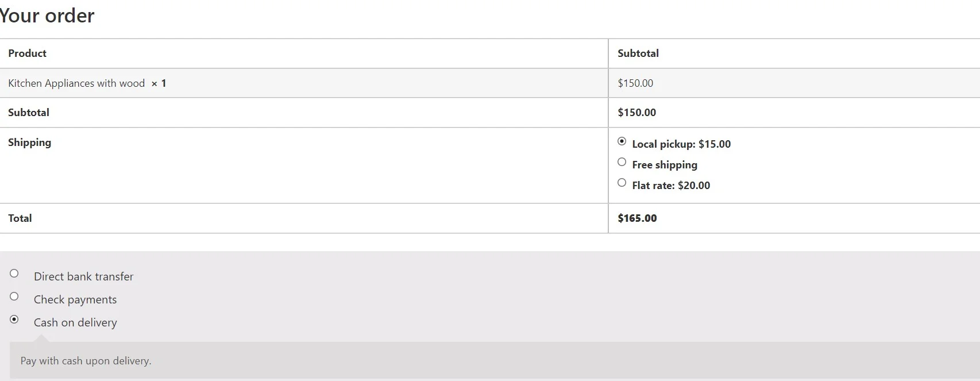Choose the Free shipping radio option
Screen dimensions: 980x381
622,162
